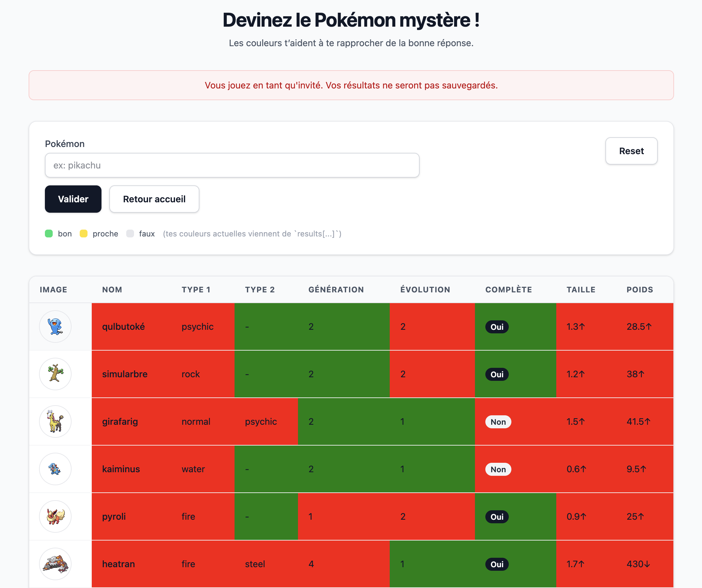Click the Kaiminus sprite image
702x588 pixels.
pos(55,469)
